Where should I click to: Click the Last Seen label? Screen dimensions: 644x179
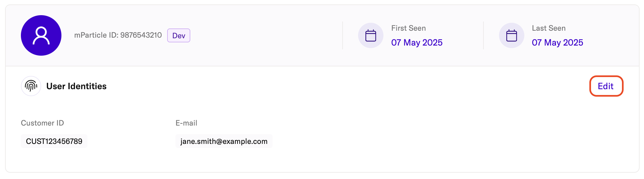(x=549, y=28)
